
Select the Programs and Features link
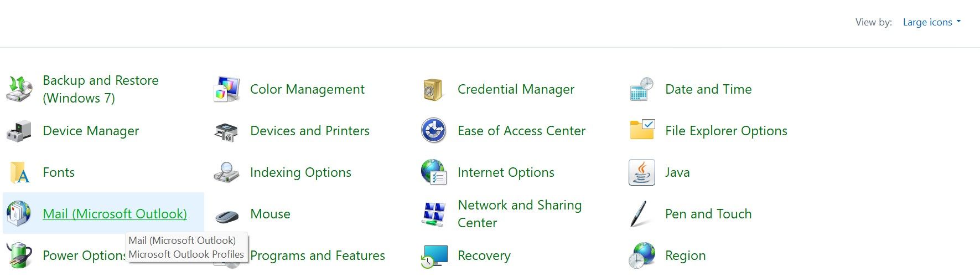tap(318, 255)
